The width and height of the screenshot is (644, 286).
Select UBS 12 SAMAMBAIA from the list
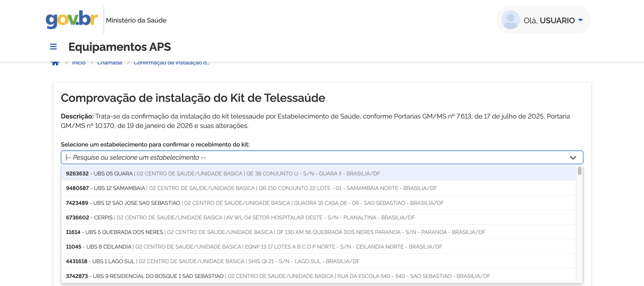point(250,188)
